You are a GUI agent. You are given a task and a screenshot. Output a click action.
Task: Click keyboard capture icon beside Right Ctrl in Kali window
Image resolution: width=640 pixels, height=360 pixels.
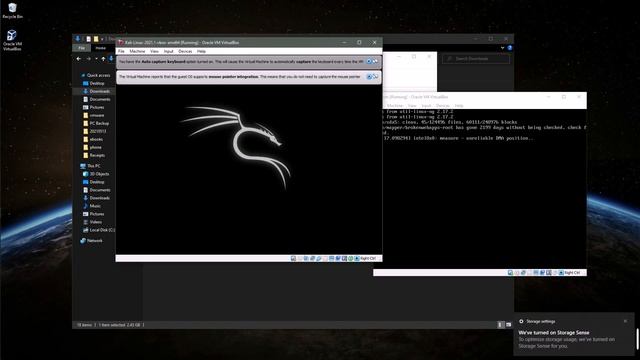click(357, 258)
